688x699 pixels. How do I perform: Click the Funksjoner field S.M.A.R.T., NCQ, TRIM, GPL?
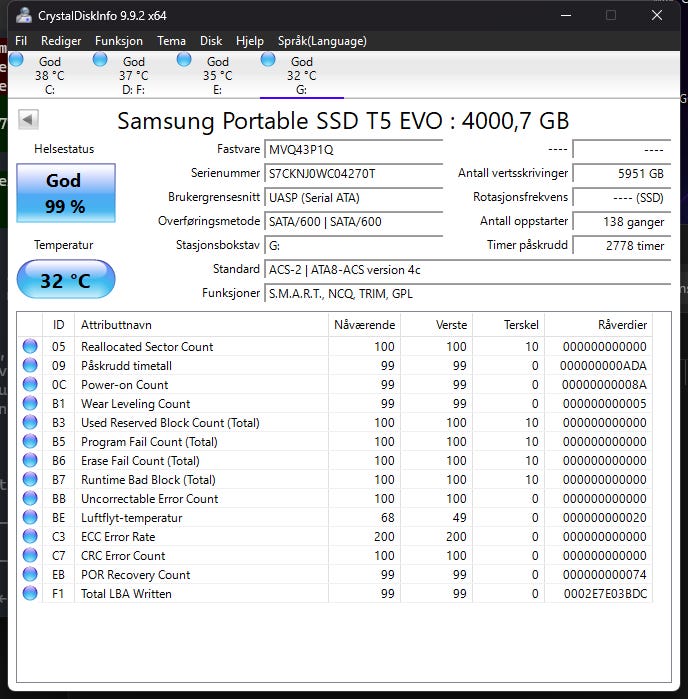(468, 294)
